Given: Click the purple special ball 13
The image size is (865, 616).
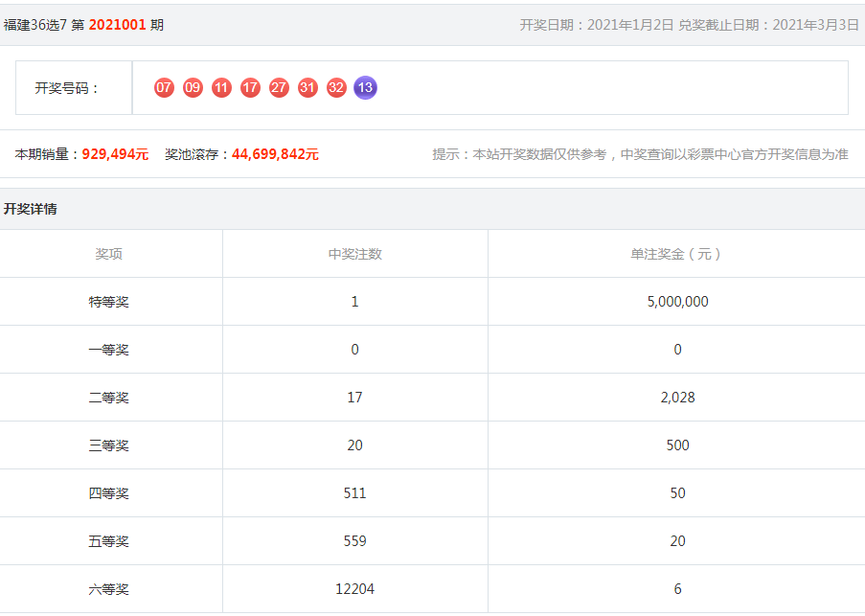Looking at the screenshot, I should click(x=365, y=88).
